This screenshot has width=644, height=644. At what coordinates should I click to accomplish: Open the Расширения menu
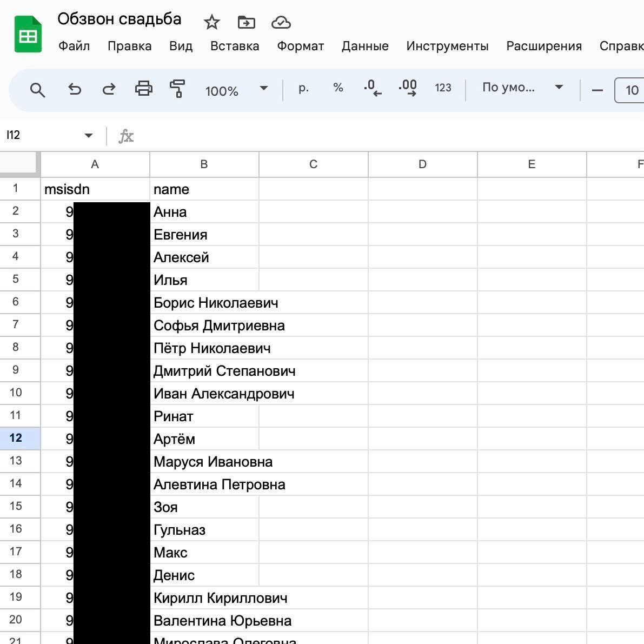[544, 46]
